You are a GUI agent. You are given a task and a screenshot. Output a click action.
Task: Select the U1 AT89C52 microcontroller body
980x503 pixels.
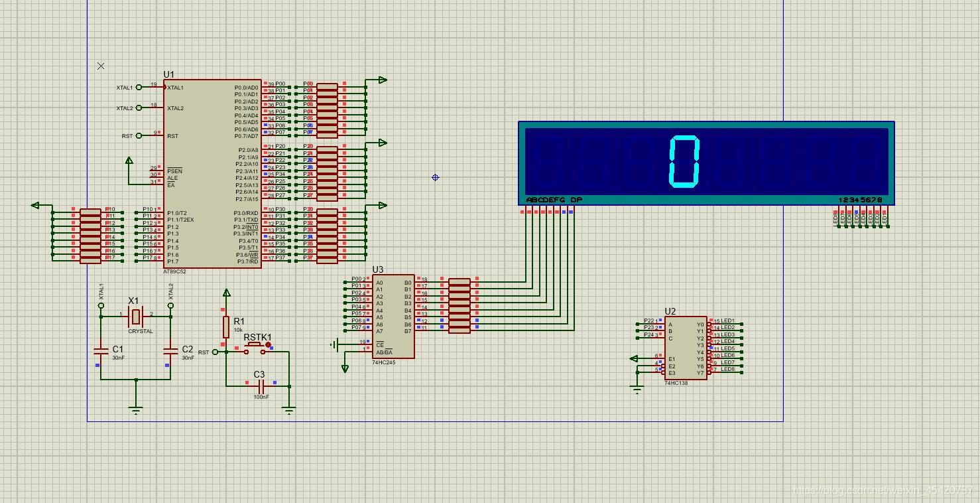pos(212,174)
